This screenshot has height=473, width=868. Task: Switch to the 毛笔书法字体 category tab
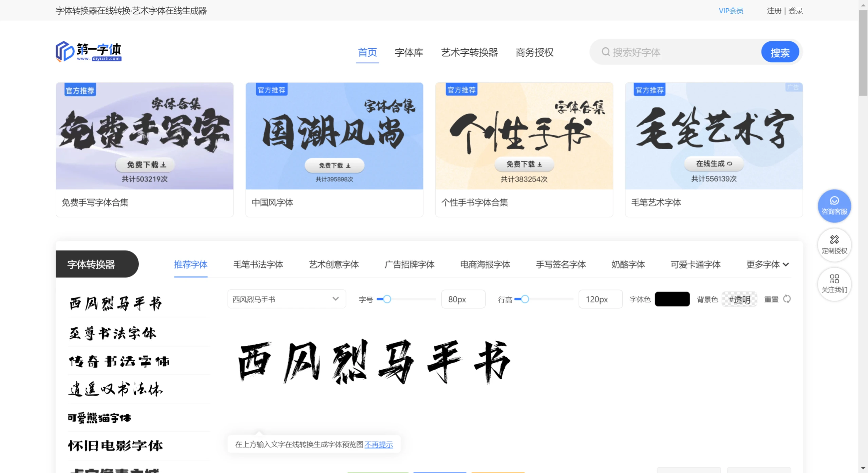(x=258, y=265)
